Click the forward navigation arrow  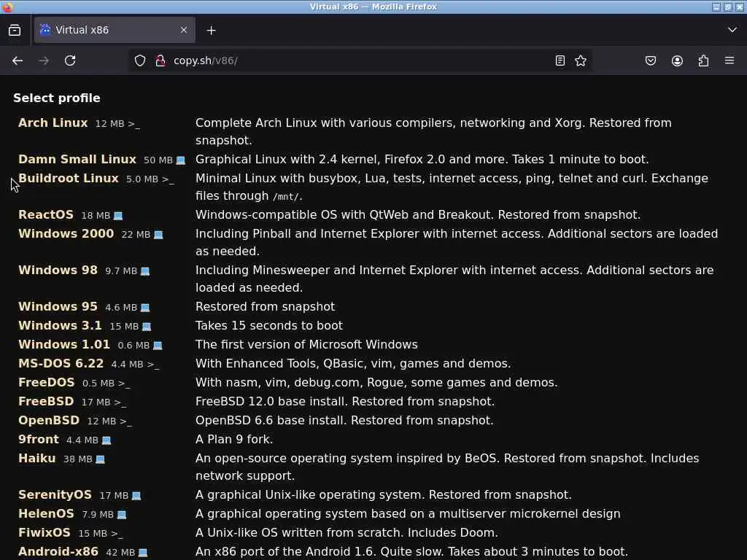pyautogui.click(x=44, y=61)
